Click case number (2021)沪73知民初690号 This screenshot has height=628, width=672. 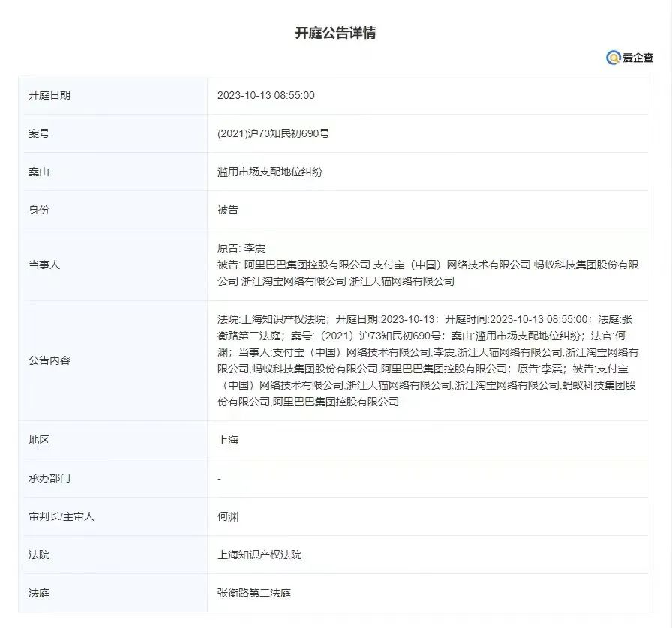273,133
